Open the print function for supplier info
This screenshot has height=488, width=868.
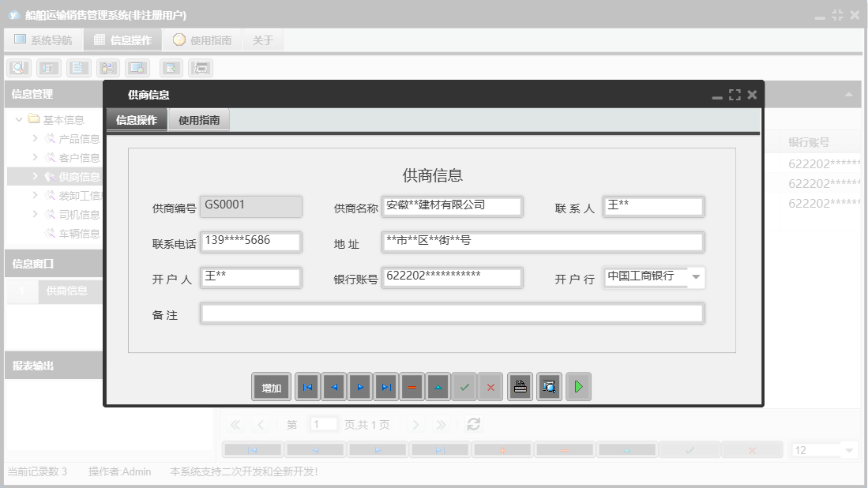[519, 386]
